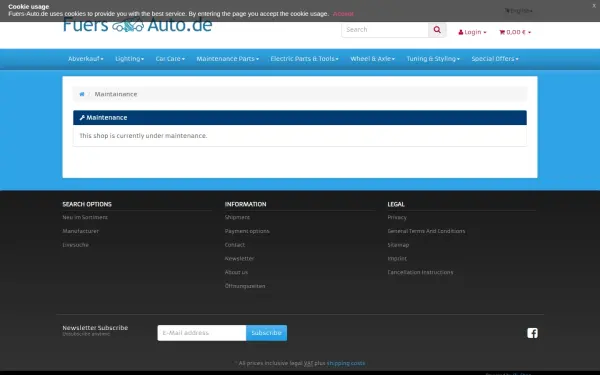This screenshot has height=375, width=600.
Task: Select the Maintainance breadcrumb entry
Action: tap(116, 94)
